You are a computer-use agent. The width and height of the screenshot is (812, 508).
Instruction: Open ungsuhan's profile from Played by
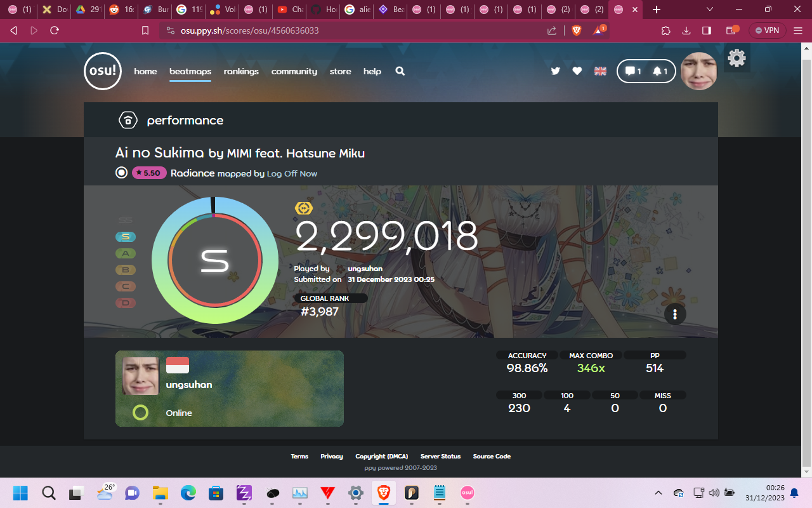tap(365, 269)
